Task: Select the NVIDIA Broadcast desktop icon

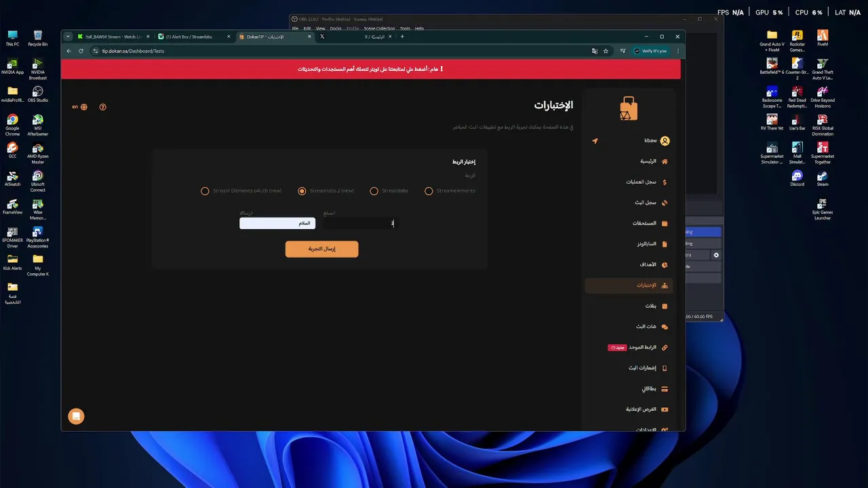Action: point(38,70)
